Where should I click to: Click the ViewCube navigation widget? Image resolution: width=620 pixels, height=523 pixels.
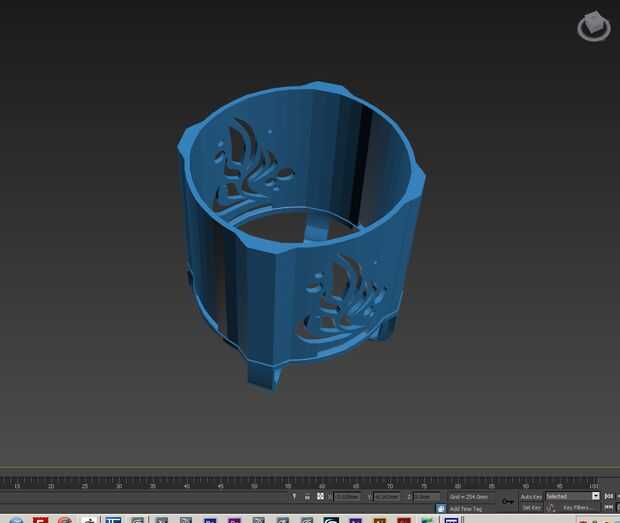point(594,26)
